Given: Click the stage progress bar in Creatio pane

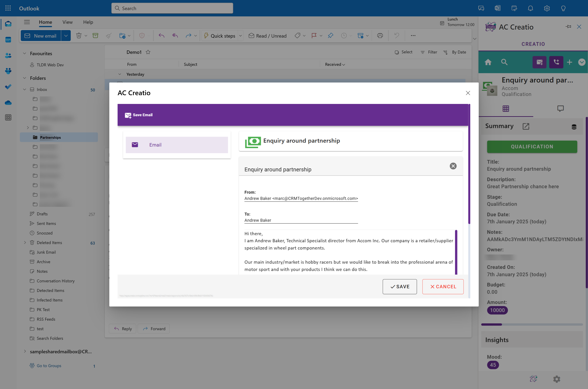Looking at the screenshot, I should [x=532, y=324].
